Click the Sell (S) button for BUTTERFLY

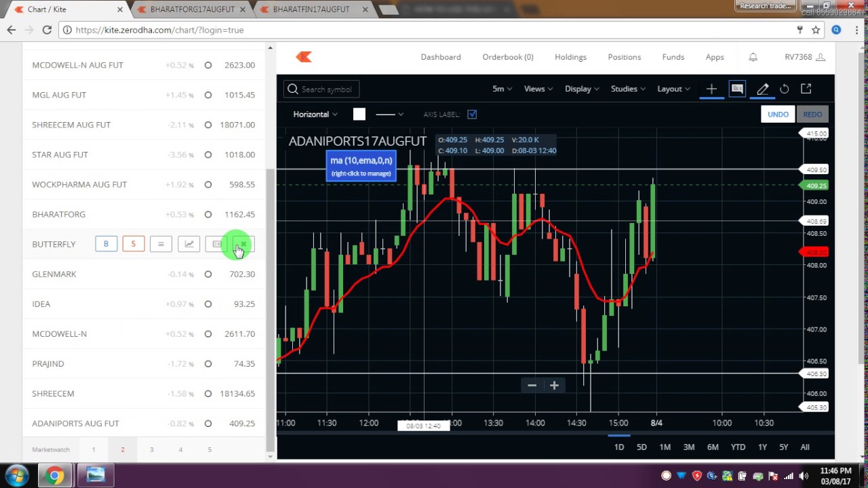click(134, 244)
